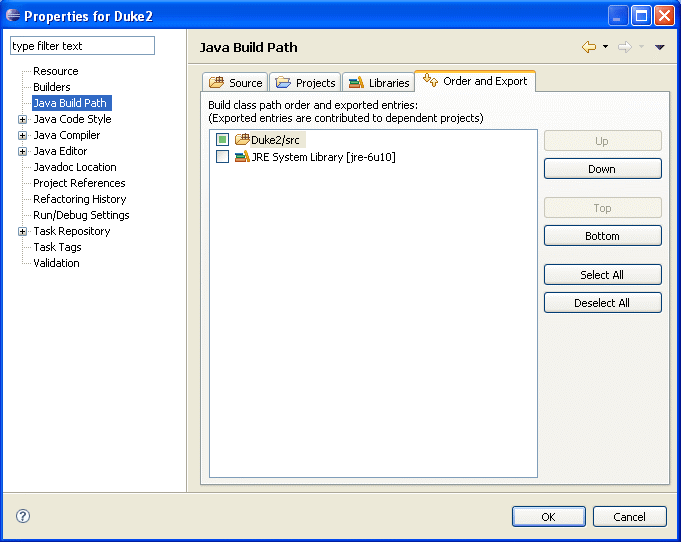Expand the Java Code Style node

[22, 120]
